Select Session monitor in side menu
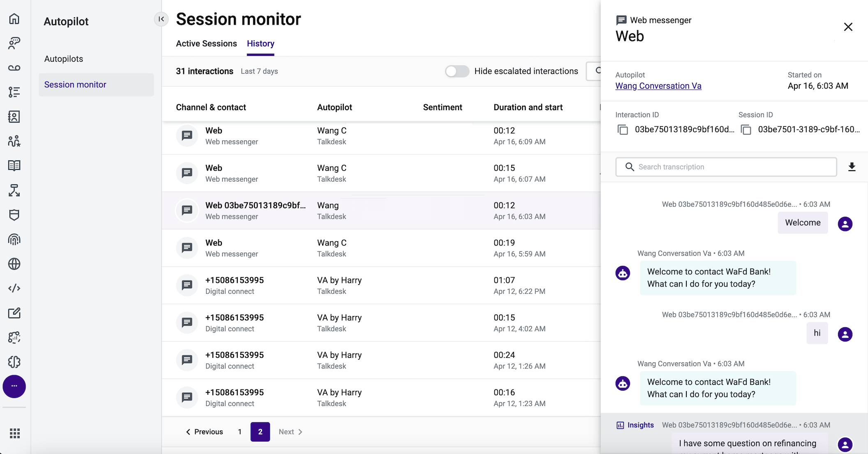868x454 pixels. (x=96, y=85)
